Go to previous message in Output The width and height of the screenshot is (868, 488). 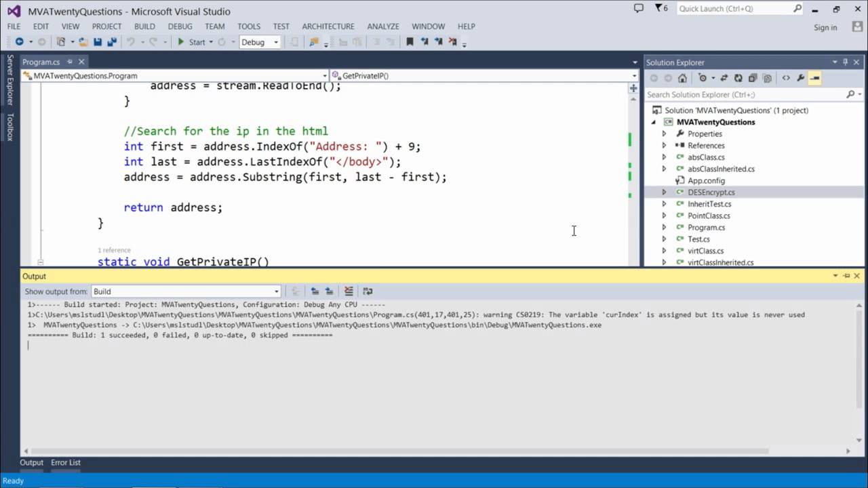315,291
